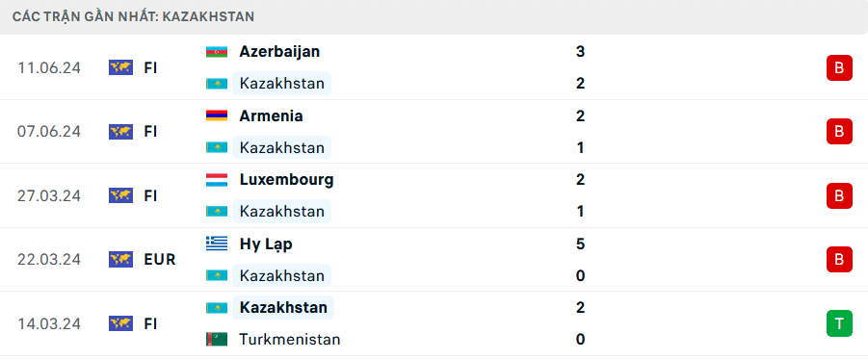Screen dimensions: 868x359
Task: Click the Turkmenistan flag icon
Action: click(x=217, y=339)
